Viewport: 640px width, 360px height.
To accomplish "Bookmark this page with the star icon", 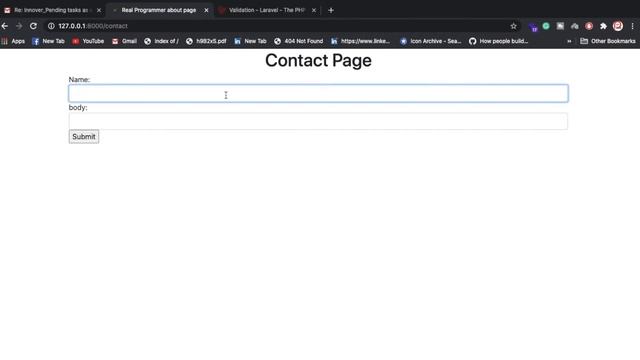I will 513,26.
